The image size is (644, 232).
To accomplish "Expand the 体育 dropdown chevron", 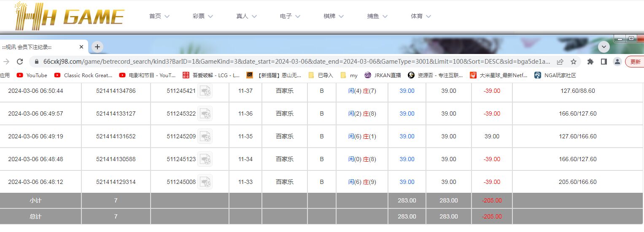I will (428, 16).
